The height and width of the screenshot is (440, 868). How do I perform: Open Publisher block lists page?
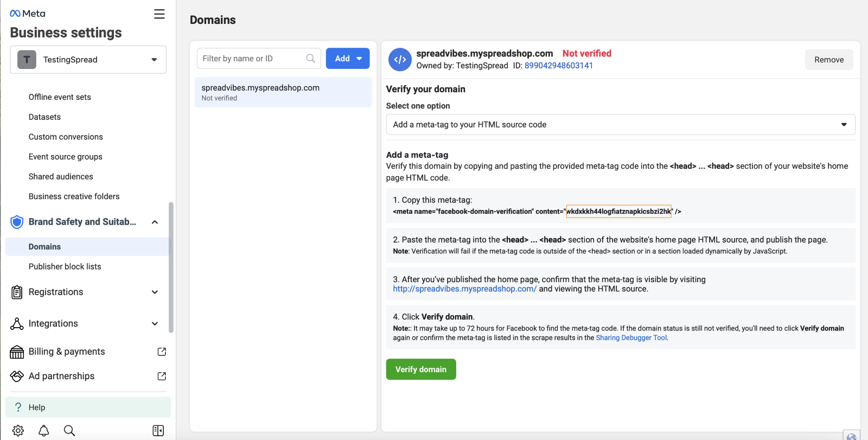point(65,266)
